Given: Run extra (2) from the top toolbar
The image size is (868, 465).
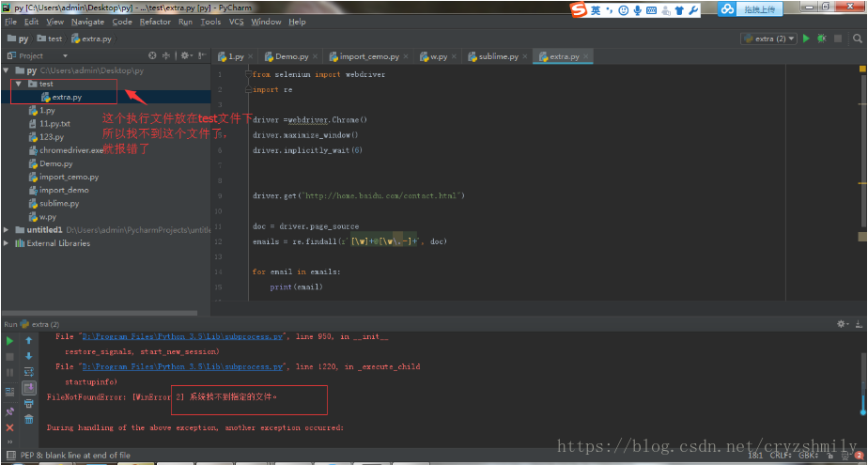Looking at the screenshot, I should coord(806,39).
